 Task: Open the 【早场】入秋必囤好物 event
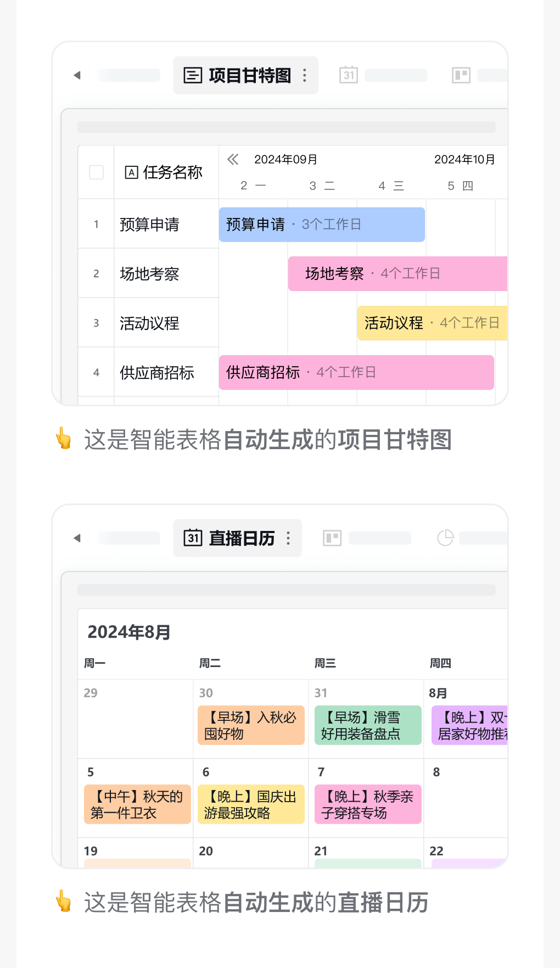click(251, 725)
